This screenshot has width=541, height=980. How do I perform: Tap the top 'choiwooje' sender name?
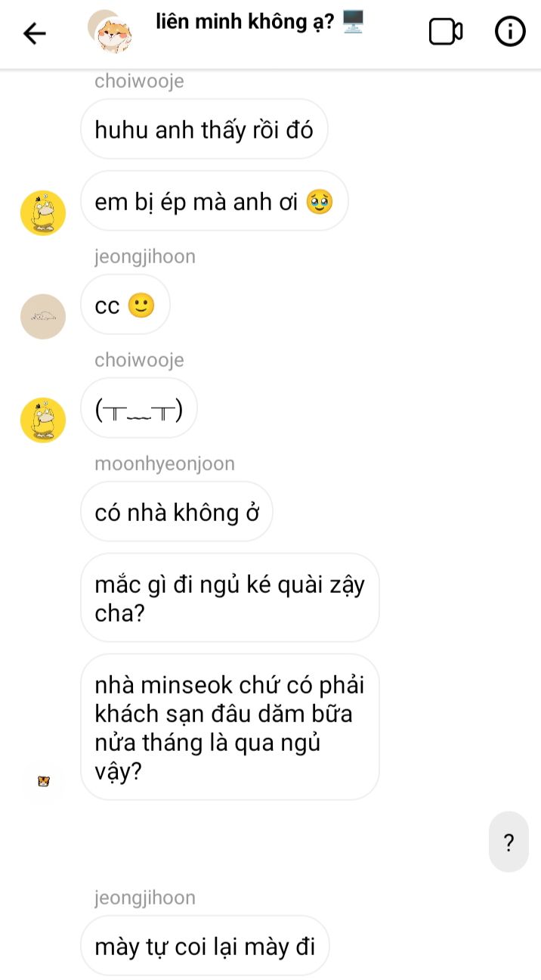[139, 82]
